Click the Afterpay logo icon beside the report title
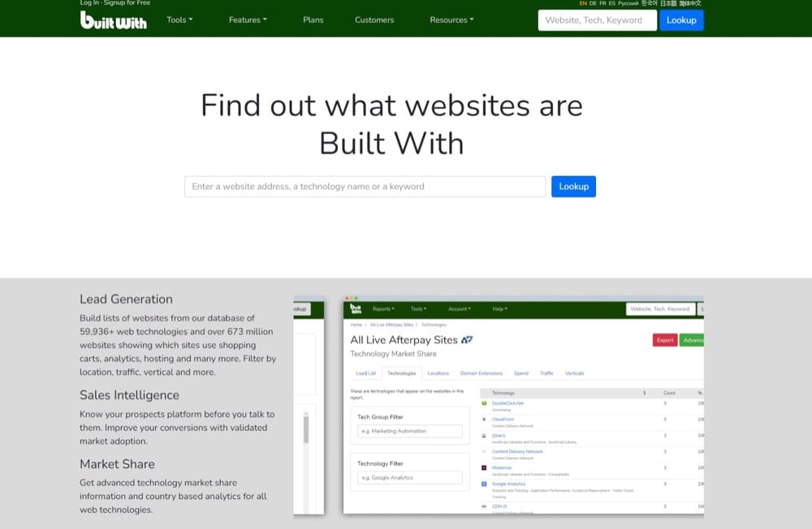The height and width of the screenshot is (529, 812). (467, 340)
